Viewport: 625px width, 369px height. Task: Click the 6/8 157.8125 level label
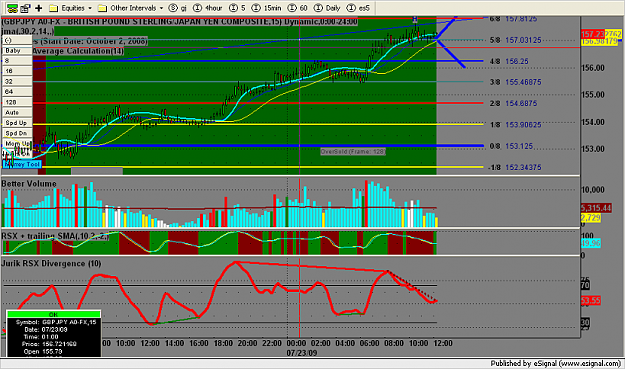(513, 19)
